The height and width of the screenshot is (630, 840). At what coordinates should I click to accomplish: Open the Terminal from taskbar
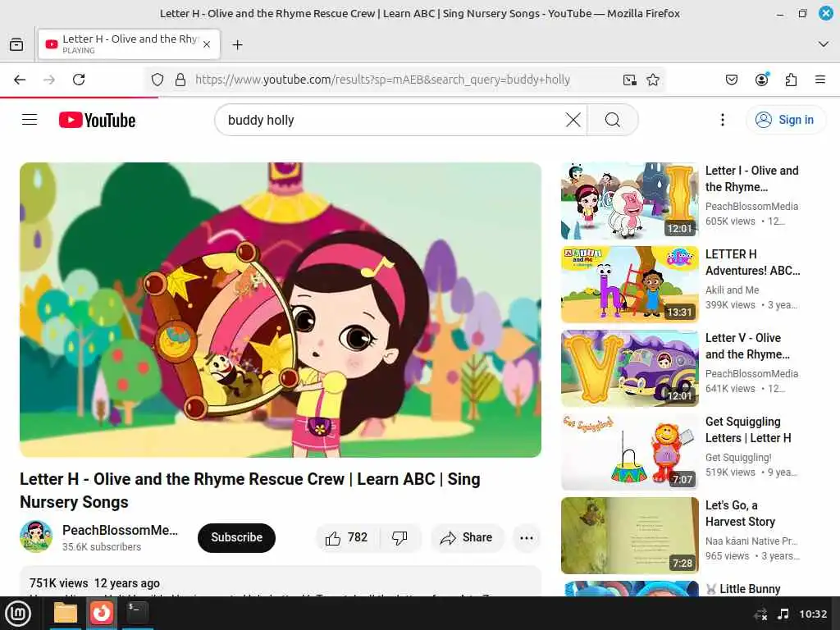tap(137, 614)
